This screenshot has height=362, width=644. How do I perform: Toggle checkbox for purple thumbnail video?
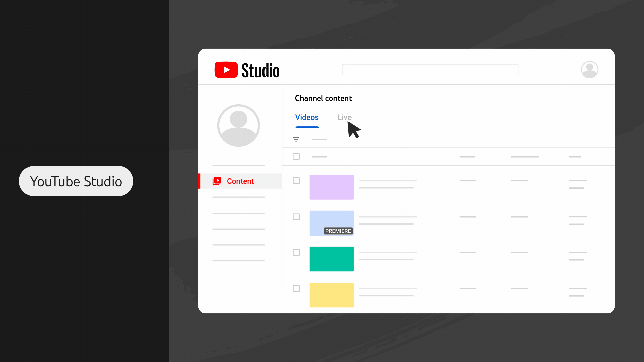297,180
